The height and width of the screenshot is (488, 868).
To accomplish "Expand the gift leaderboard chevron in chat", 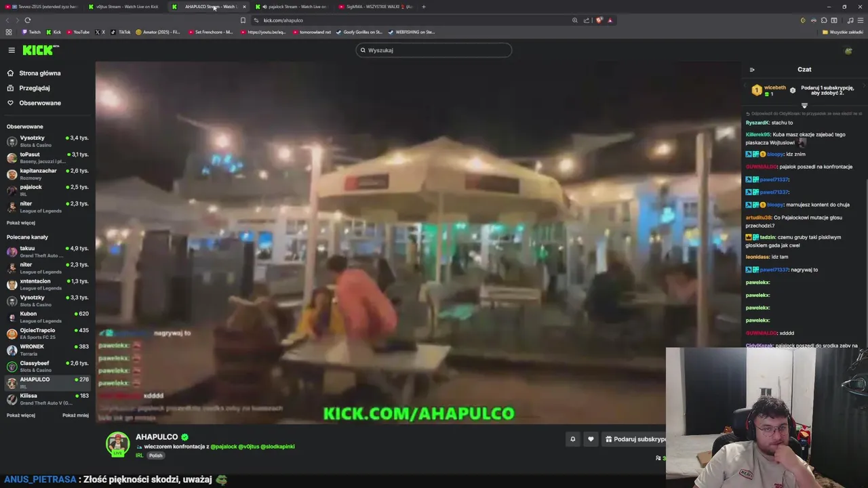I will click(x=804, y=106).
